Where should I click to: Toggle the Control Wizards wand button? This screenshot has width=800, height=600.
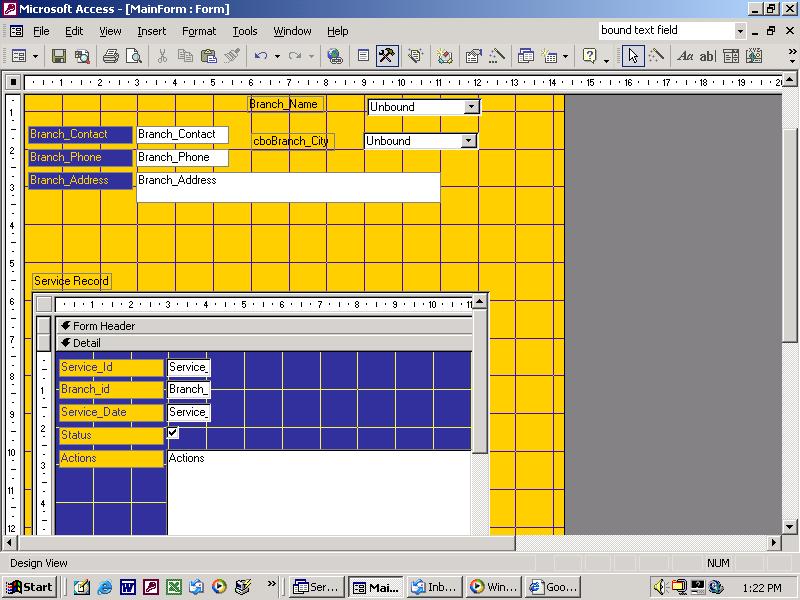click(656, 56)
